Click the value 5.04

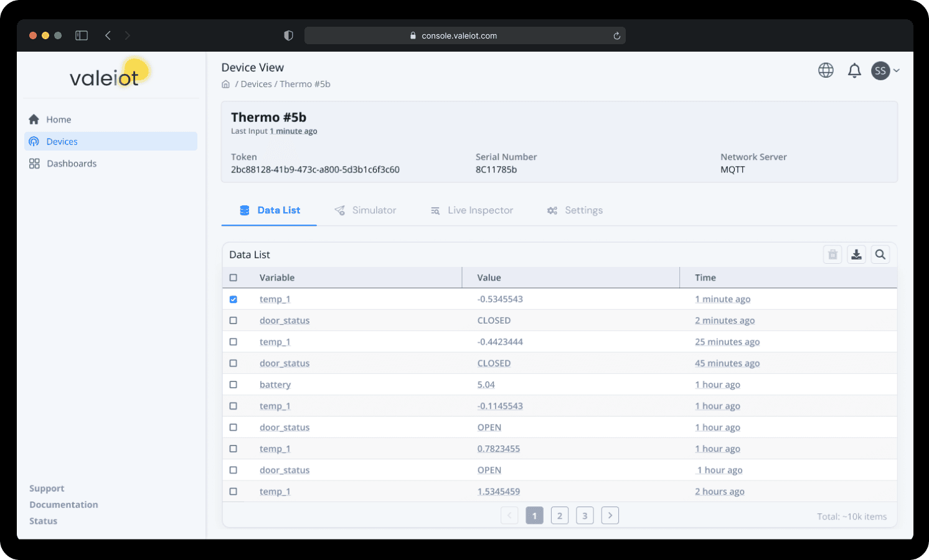486,385
